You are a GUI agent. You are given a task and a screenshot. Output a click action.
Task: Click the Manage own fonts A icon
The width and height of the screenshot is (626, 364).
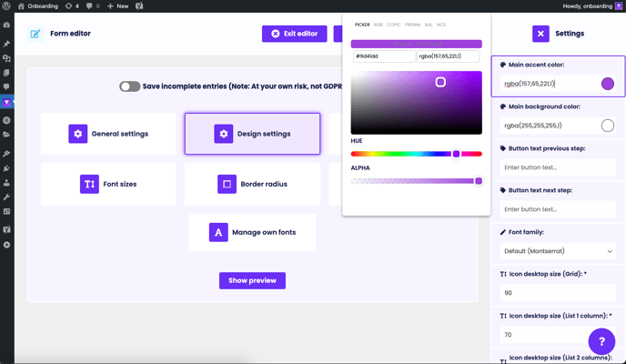(218, 232)
